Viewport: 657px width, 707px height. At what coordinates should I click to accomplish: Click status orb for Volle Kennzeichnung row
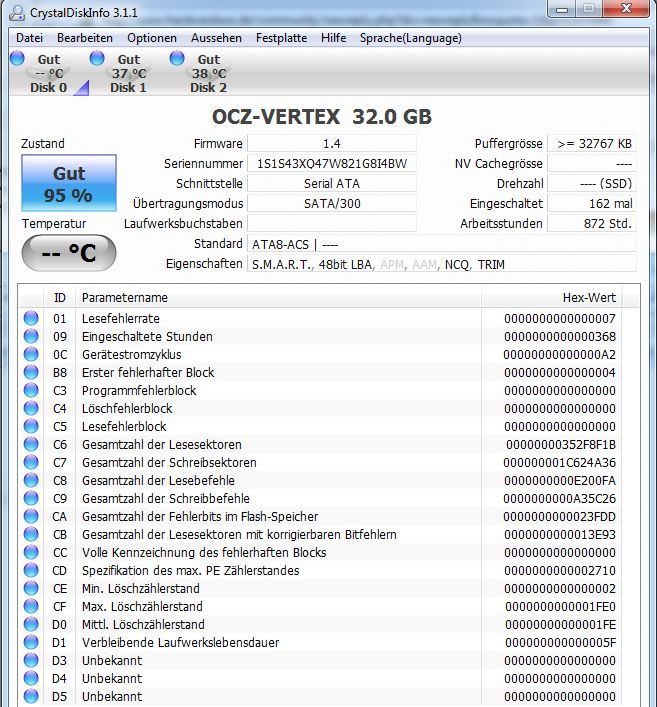(x=31, y=552)
